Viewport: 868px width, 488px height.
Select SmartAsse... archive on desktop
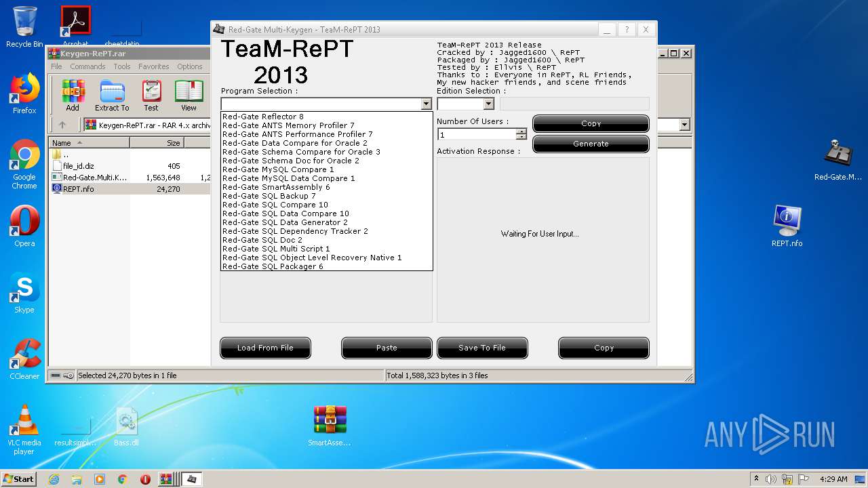click(x=330, y=426)
